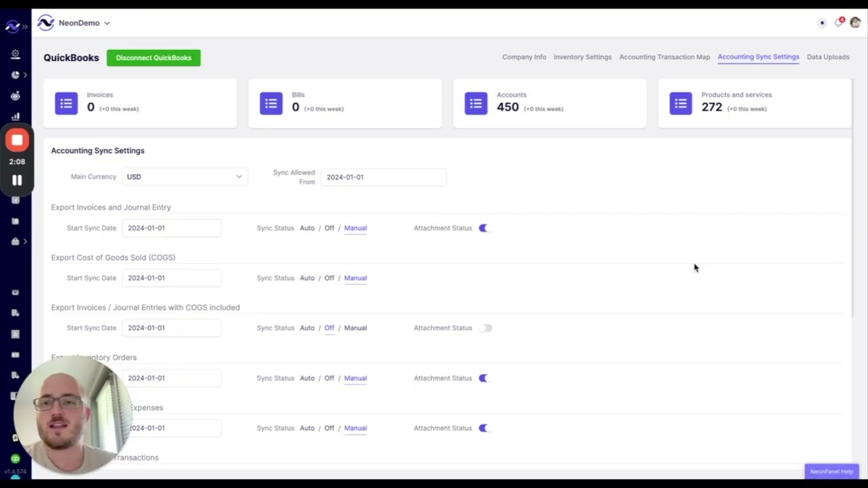Viewport: 868px width, 488px height.
Task: Expand the sidebar with double-chevron icon
Action: pos(25,26)
